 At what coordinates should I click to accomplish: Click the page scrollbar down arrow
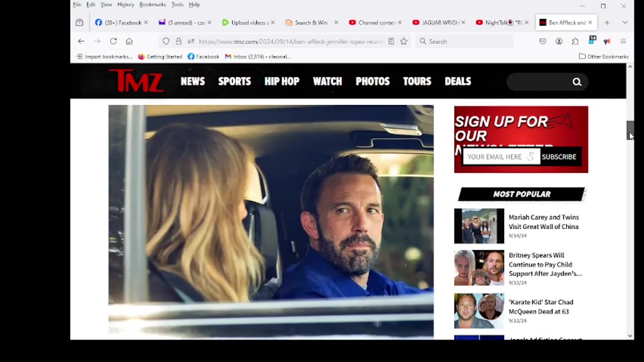[x=630, y=336]
